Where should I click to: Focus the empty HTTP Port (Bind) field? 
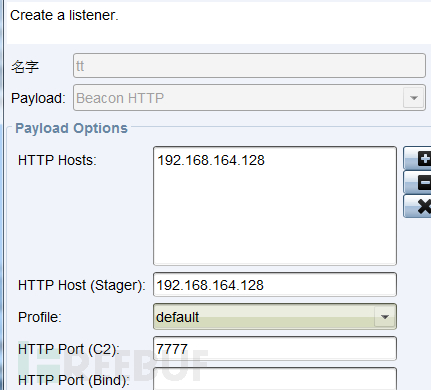click(275, 379)
